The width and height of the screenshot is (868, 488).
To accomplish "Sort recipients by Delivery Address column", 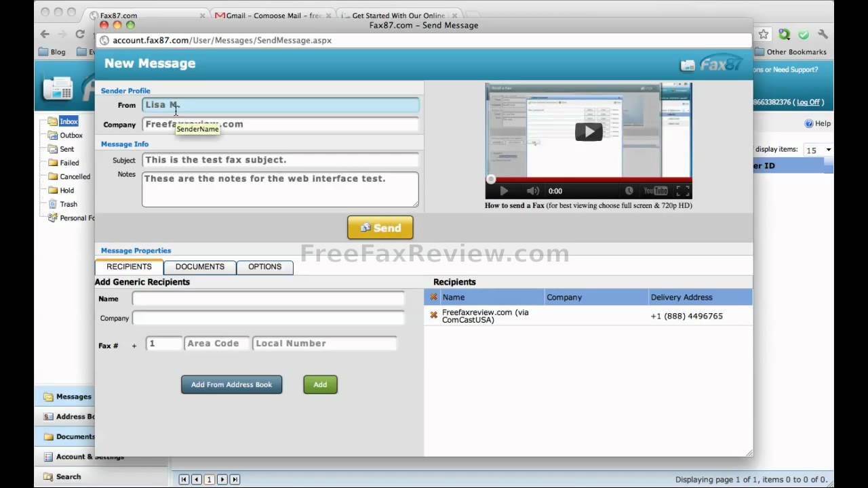I will [x=682, y=297].
